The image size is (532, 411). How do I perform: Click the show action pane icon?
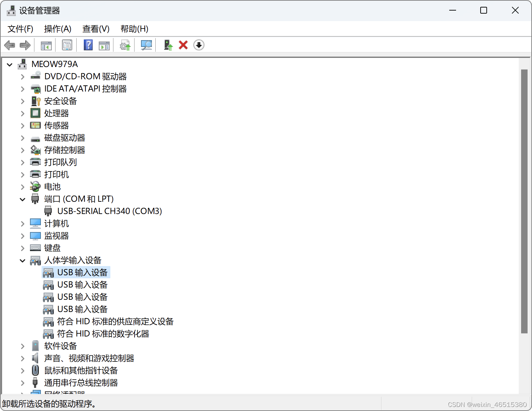(x=104, y=45)
